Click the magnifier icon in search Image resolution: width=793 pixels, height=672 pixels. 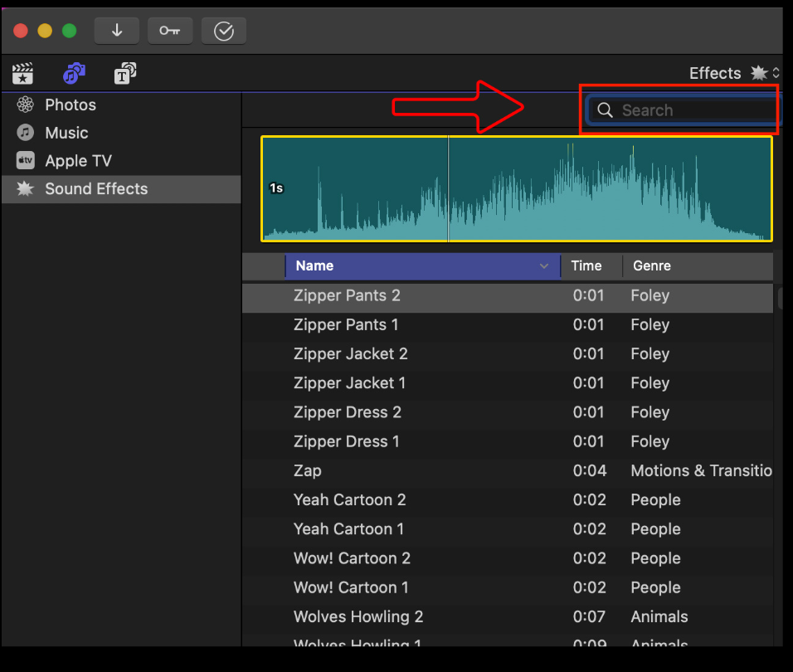(x=605, y=110)
